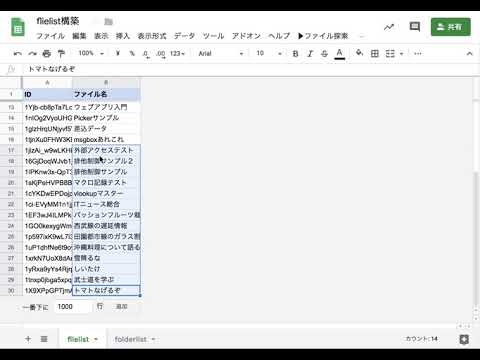
Task: Open the データ menu
Action: [x=184, y=36]
